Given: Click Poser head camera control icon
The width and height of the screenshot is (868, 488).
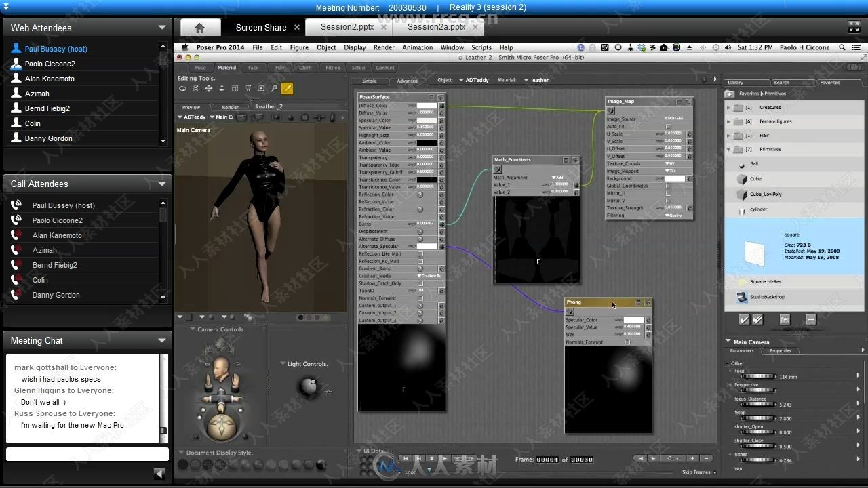Looking at the screenshot, I should [x=221, y=369].
